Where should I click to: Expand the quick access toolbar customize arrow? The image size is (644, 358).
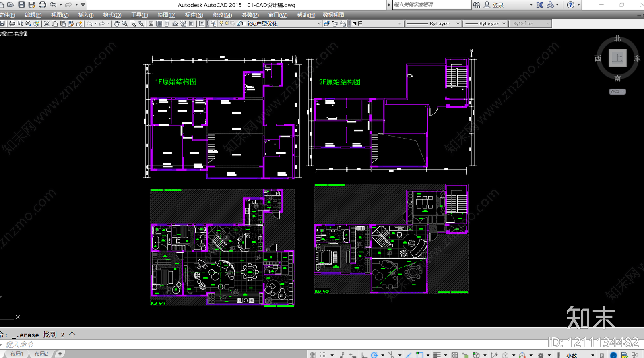pyautogui.click(x=83, y=5)
